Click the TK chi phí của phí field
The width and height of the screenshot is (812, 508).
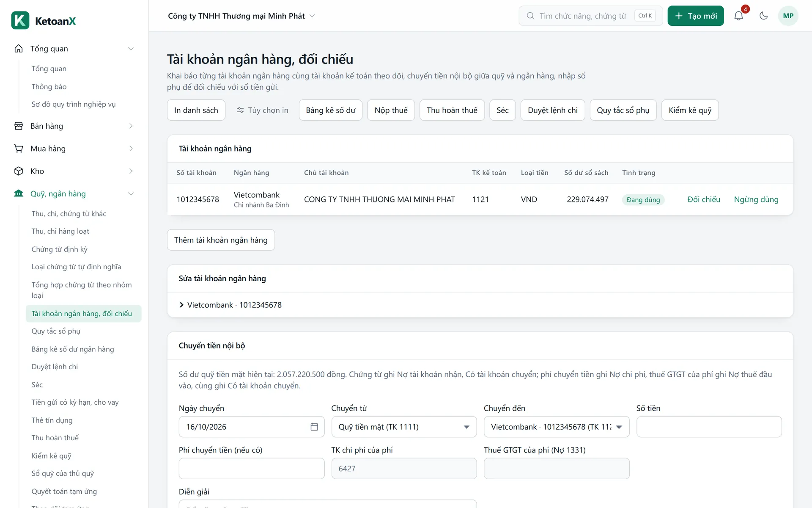coord(404,469)
